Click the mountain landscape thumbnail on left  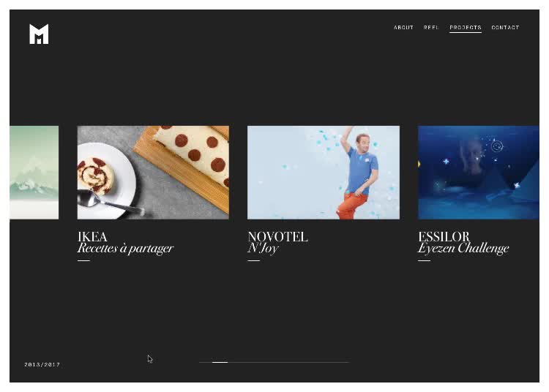coord(34,173)
